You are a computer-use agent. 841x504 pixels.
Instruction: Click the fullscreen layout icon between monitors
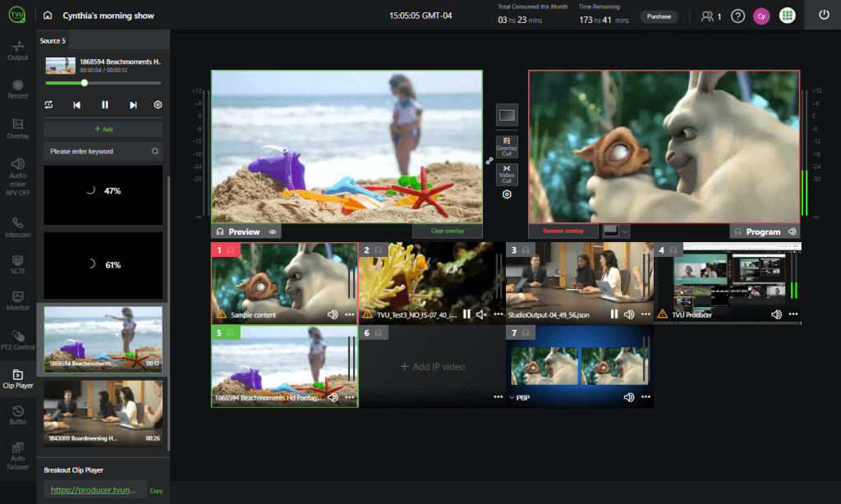507,115
